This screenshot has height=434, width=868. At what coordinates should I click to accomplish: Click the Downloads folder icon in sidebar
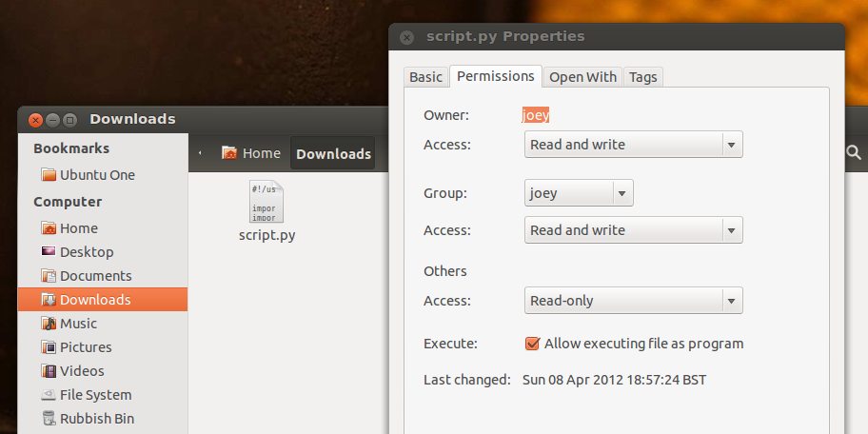[x=49, y=300]
